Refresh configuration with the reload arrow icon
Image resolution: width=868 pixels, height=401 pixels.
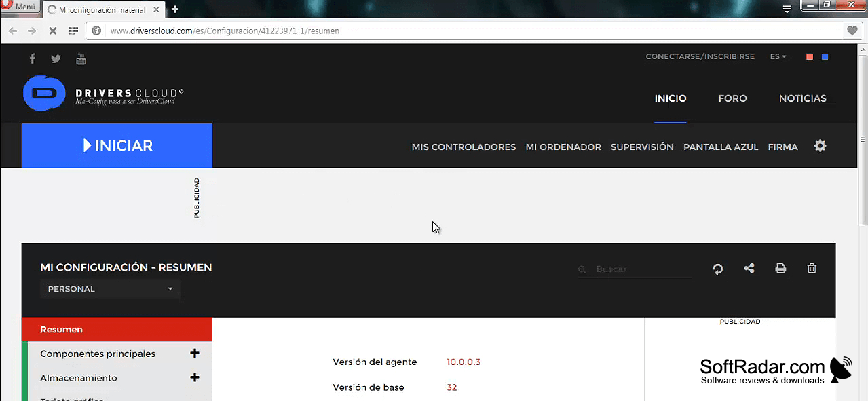click(717, 269)
